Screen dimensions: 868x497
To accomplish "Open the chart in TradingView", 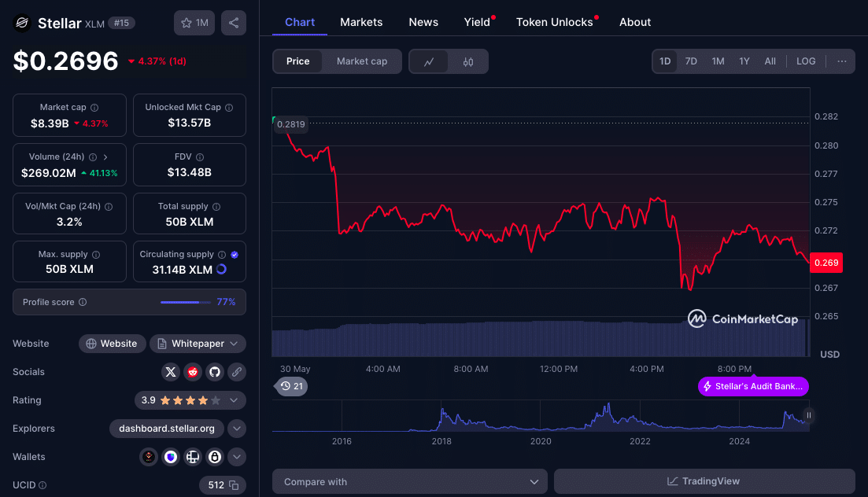I will coord(704,481).
